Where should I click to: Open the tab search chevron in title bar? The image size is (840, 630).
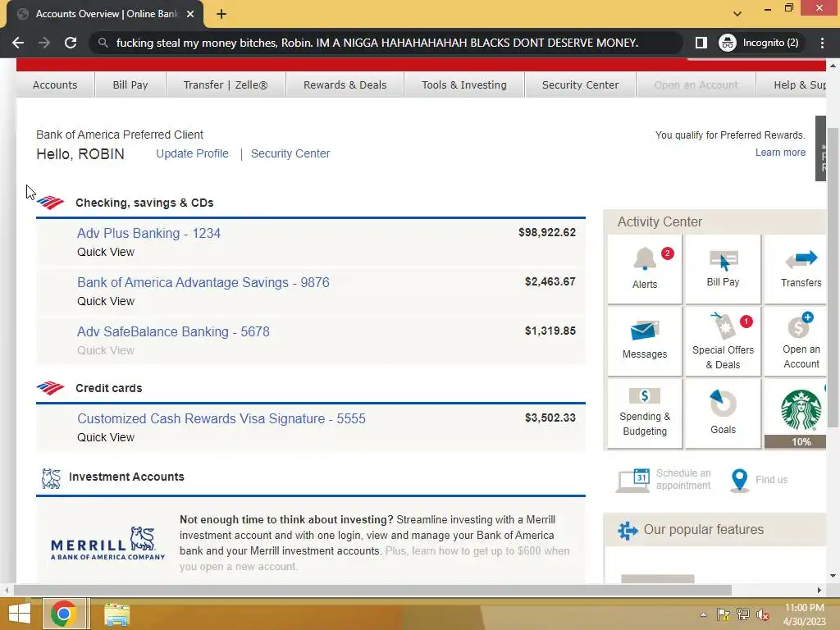click(x=737, y=14)
